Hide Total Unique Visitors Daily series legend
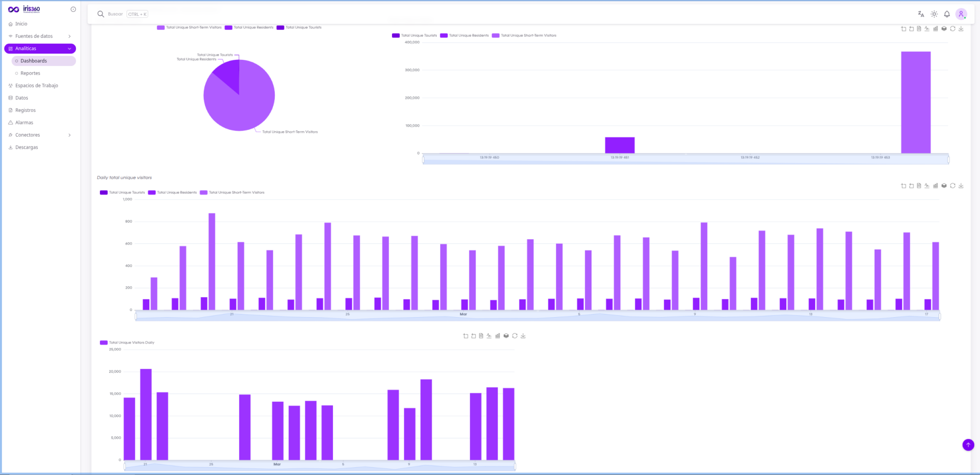This screenshot has height=475, width=980. (127, 342)
